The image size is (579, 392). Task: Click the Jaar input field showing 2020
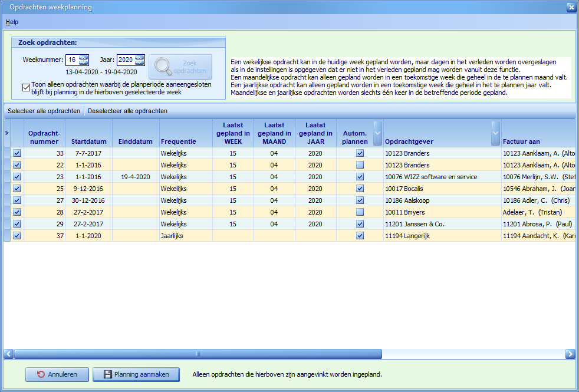tap(126, 60)
